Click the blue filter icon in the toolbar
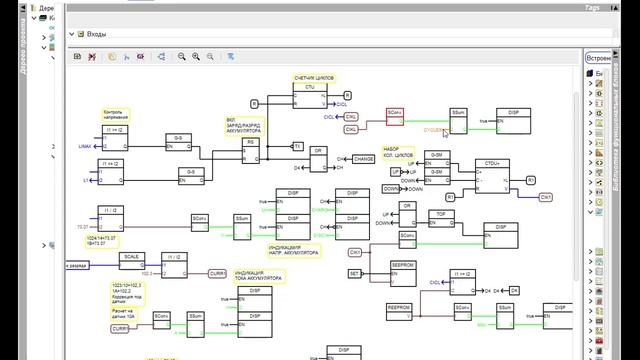This screenshot has width=640, height=360. pos(231,57)
